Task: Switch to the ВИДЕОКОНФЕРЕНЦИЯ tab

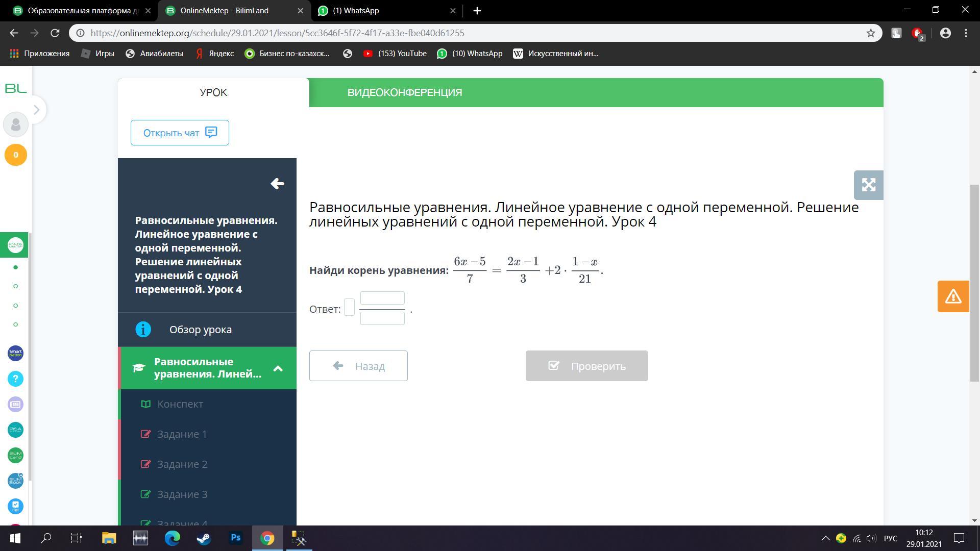Action: pos(405,93)
